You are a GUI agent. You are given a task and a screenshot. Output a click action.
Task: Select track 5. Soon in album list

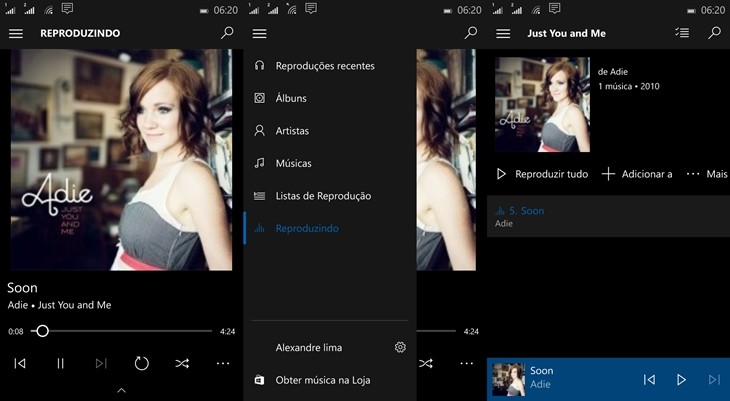[x=608, y=217]
